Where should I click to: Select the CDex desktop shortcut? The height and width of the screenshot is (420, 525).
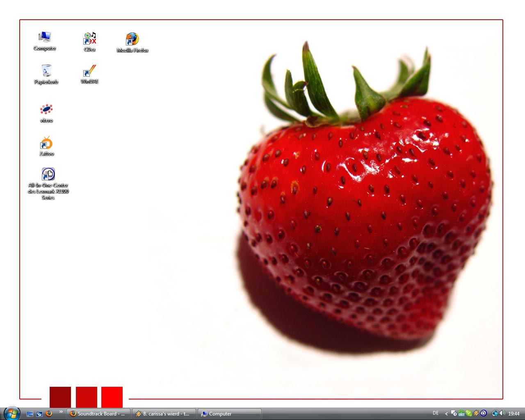pos(90,39)
